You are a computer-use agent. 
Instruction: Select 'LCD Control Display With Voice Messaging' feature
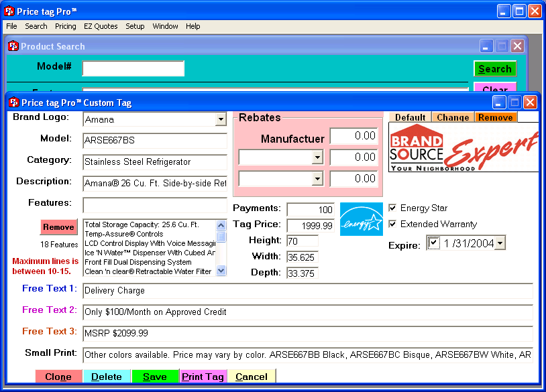point(150,243)
